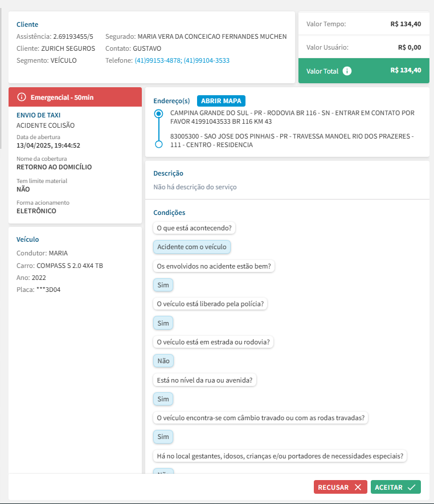Click the origin address marker icon
The height and width of the screenshot is (504, 434).
coord(159,114)
